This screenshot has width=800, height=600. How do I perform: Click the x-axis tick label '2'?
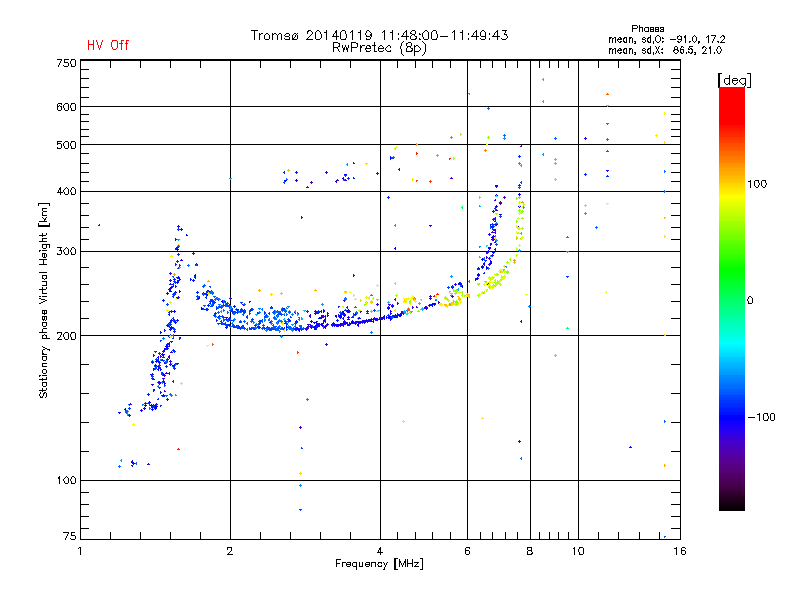click(x=230, y=551)
